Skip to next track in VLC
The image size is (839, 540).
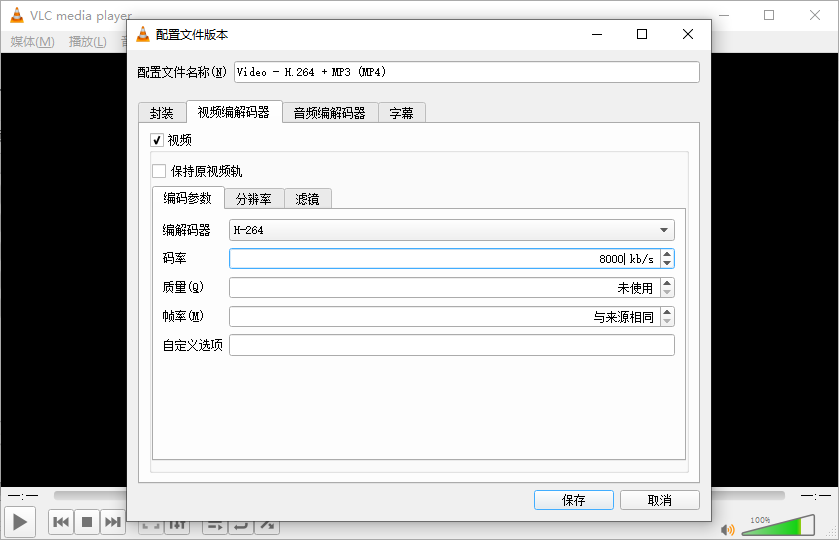[x=112, y=522]
